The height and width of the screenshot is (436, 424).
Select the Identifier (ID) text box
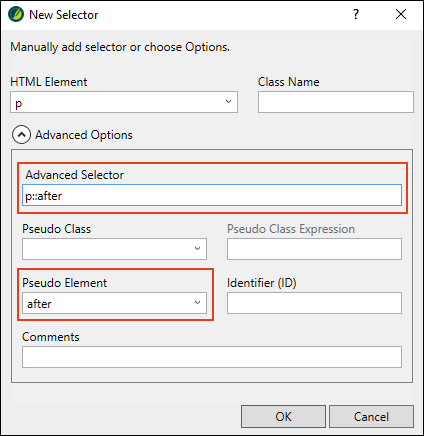tap(314, 303)
